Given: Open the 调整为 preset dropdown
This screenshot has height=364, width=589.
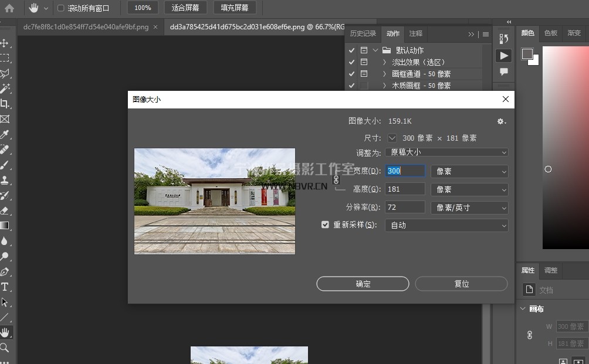Looking at the screenshot, I should point(446,152).
